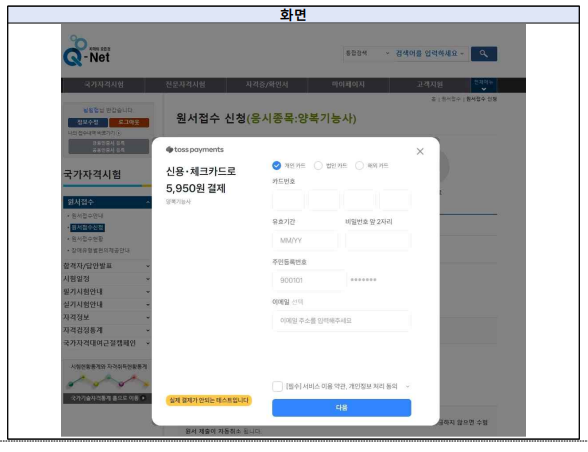
Task: Click the 로그아웃 button
Action: (129, 123)
